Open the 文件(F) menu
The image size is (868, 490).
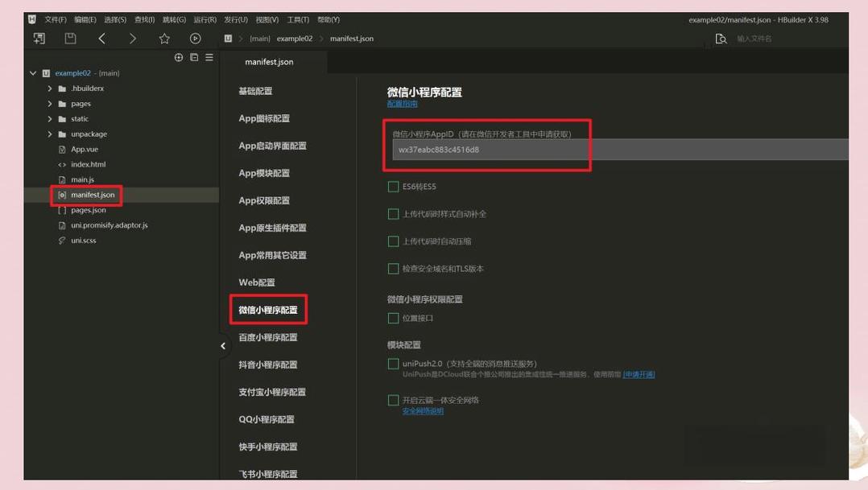pyautogui.click(x=56, y=20)
